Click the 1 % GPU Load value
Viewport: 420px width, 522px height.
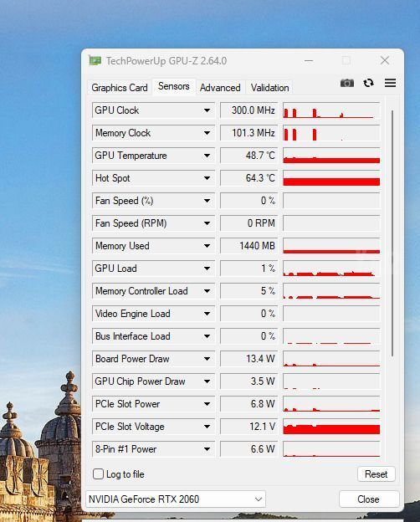coord(248,269)
